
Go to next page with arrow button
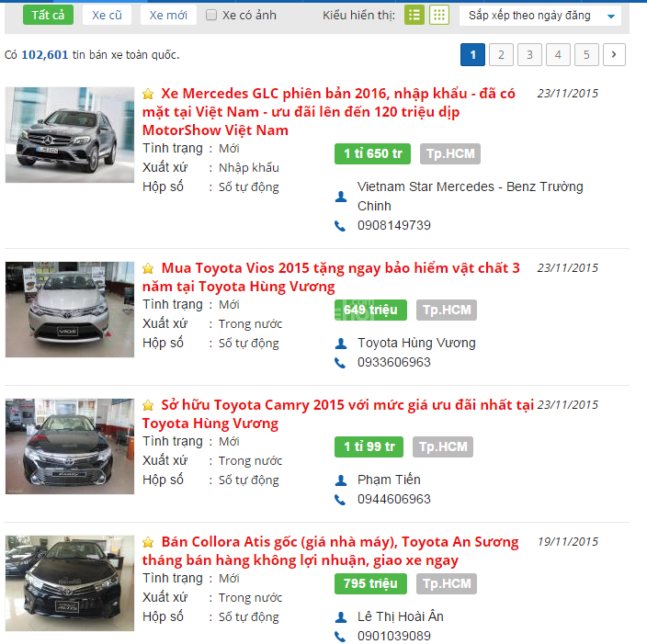(614, 54)
